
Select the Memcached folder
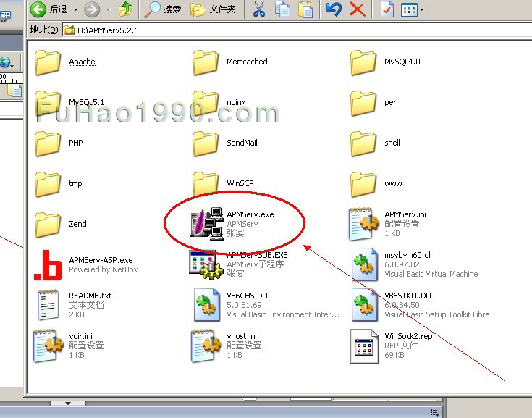click(230, 62)
